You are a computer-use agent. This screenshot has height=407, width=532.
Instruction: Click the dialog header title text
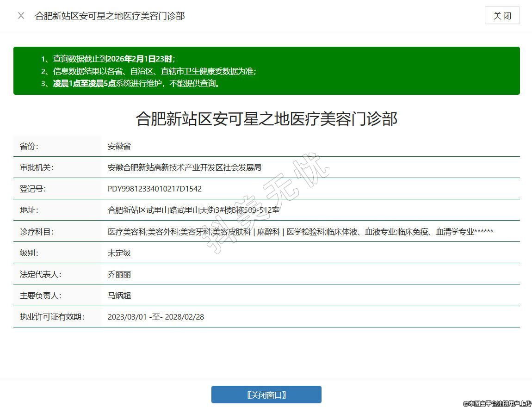(x=110, y=16)
